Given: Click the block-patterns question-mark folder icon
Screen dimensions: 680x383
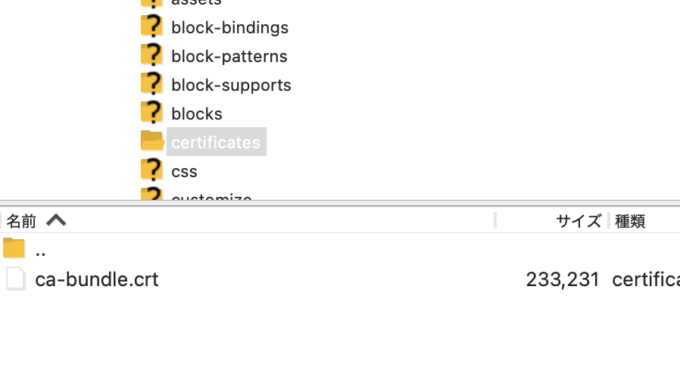Looking at the screenshot, I should tap(152, 55).
